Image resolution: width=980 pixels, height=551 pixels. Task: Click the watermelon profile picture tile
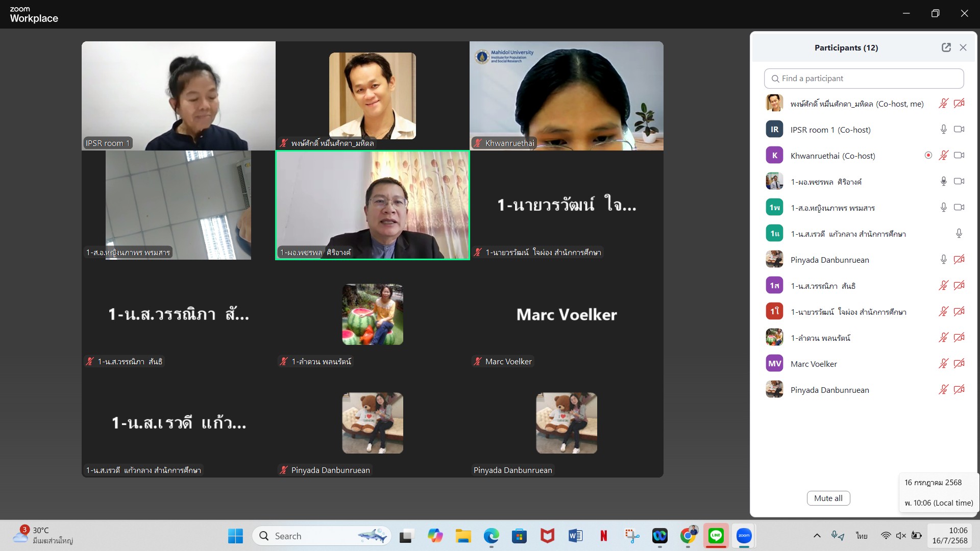pos(372,314)
